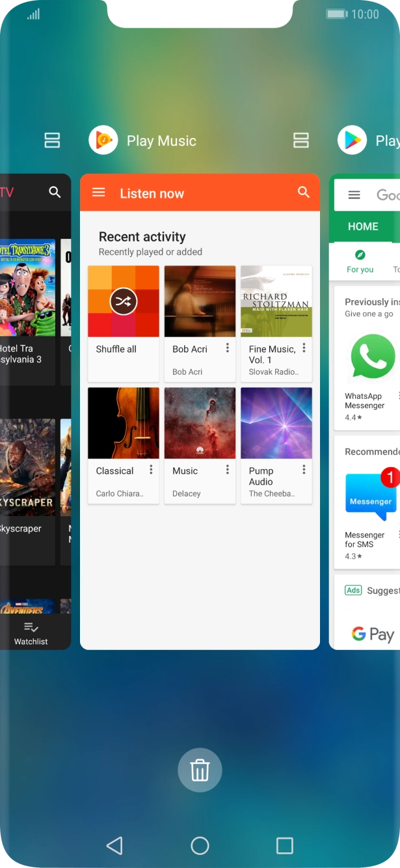Open WhatsApp Messenger icon in Play Store

pyautogui.click(x=373, y=356)
